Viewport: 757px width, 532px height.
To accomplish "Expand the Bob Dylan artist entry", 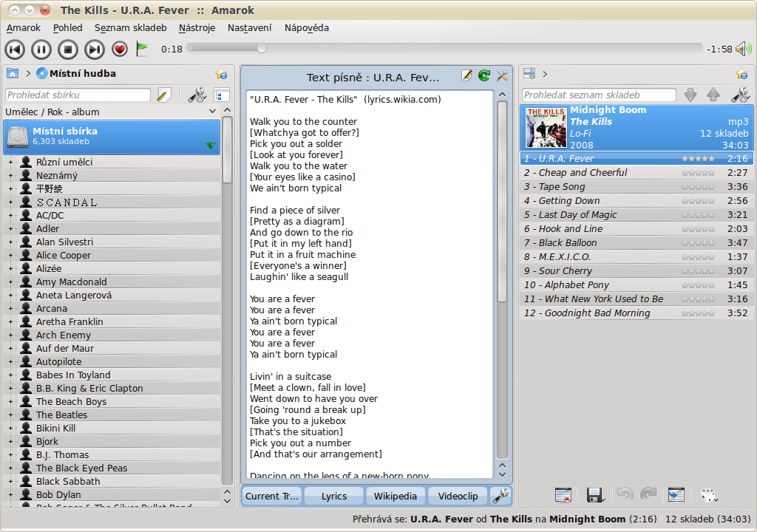I will coord(10,495).
